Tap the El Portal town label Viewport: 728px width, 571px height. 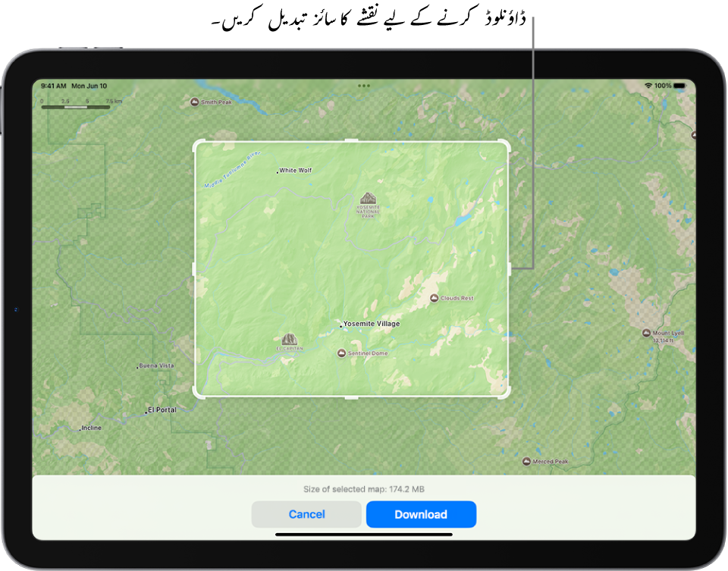pyautogui.click(x=162, y=410)
